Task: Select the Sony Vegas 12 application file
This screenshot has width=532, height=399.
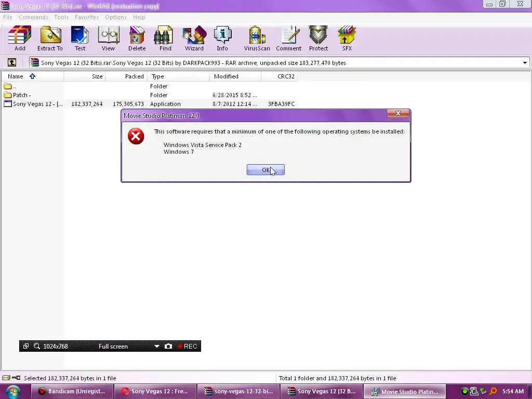Action: [x=149, y=104]
